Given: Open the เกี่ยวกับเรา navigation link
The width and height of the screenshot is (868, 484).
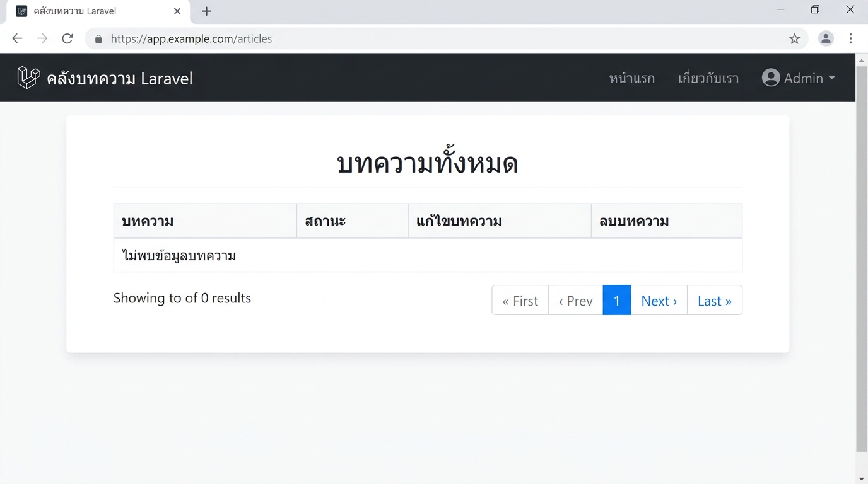Looking at the screenshot, I should click(708, 78).
